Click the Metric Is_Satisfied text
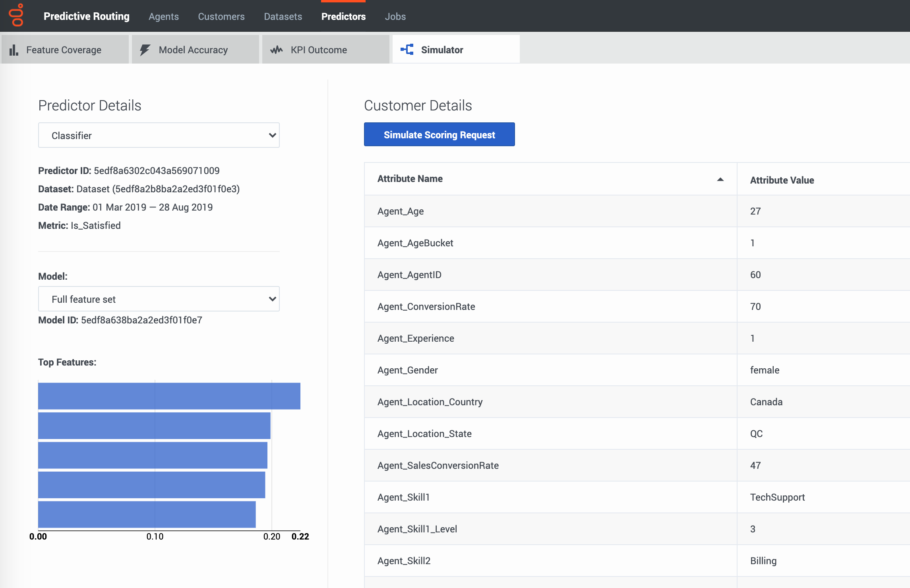Image resolution: width=910 pixels, height=588 pixels. (79, 225)
